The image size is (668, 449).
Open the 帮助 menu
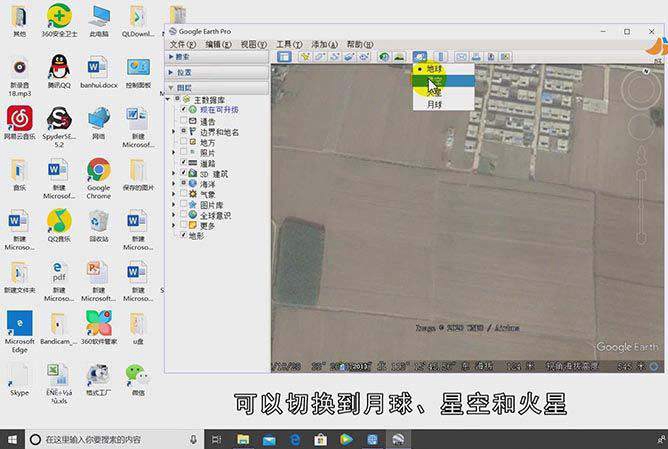click(360, 44)
